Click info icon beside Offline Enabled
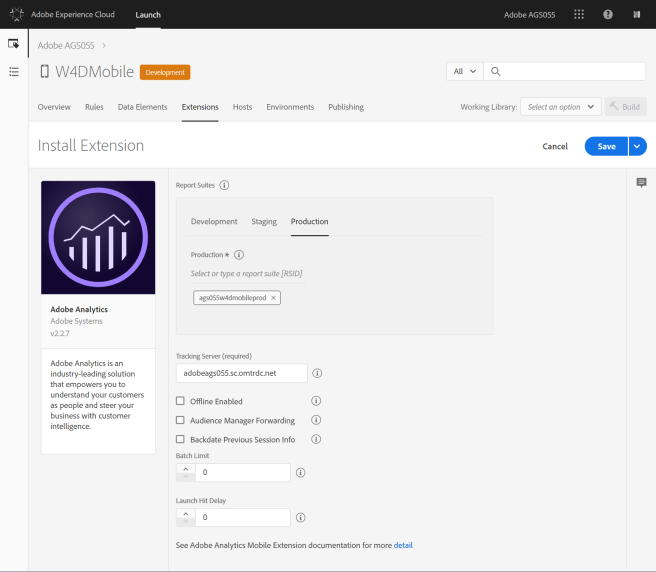This screenshot has height=572, width=656. tap(317, 401)
